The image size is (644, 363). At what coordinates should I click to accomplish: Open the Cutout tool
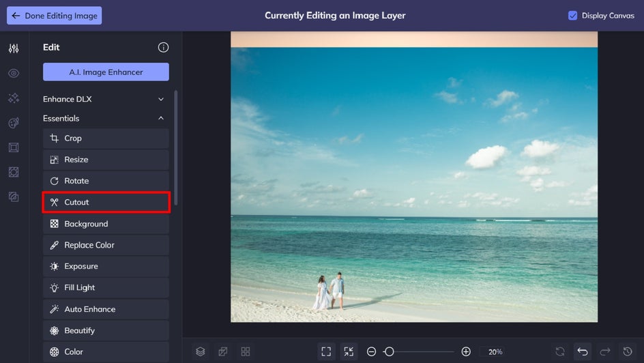[x=106, y=202]
